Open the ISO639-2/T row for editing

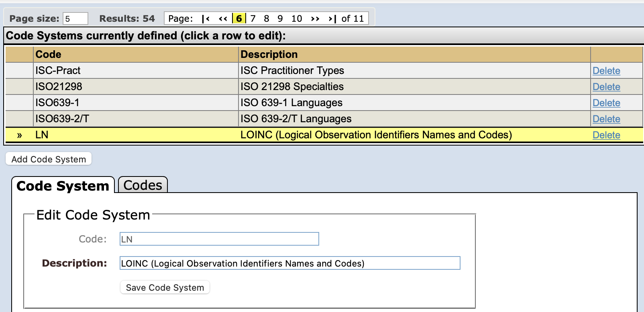click(295, 119)
